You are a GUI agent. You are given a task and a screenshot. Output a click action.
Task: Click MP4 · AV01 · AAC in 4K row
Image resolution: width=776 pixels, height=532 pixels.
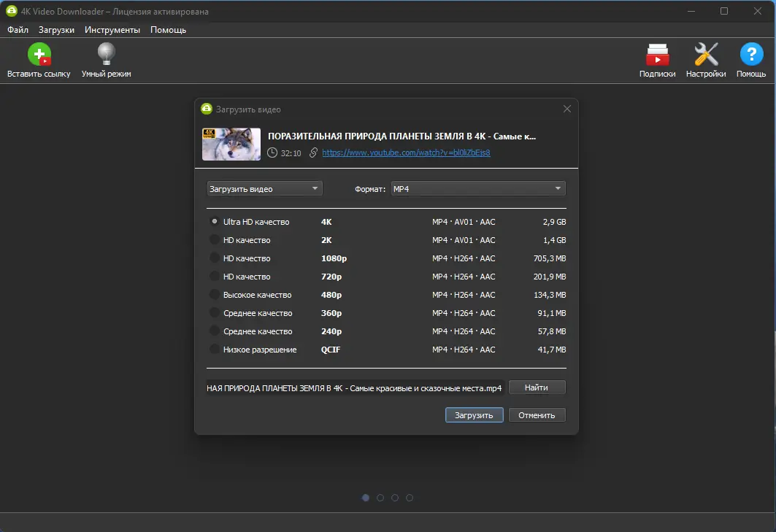tap(464, 222)
